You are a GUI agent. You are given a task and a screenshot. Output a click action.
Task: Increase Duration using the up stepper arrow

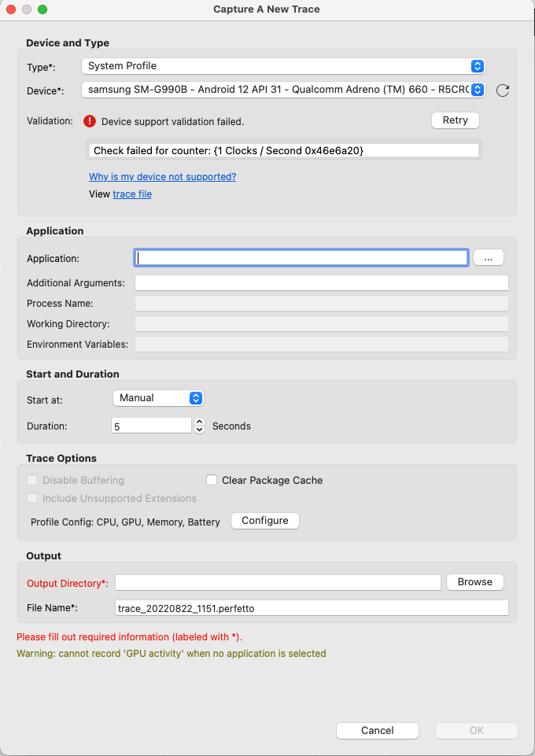click(x=199, y=422)
